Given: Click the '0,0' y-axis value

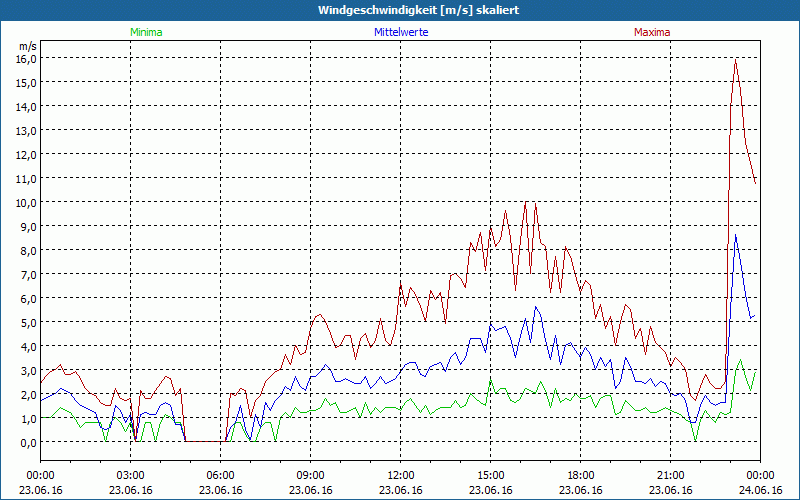Looking at the screenshot, I should click(30, 442).
